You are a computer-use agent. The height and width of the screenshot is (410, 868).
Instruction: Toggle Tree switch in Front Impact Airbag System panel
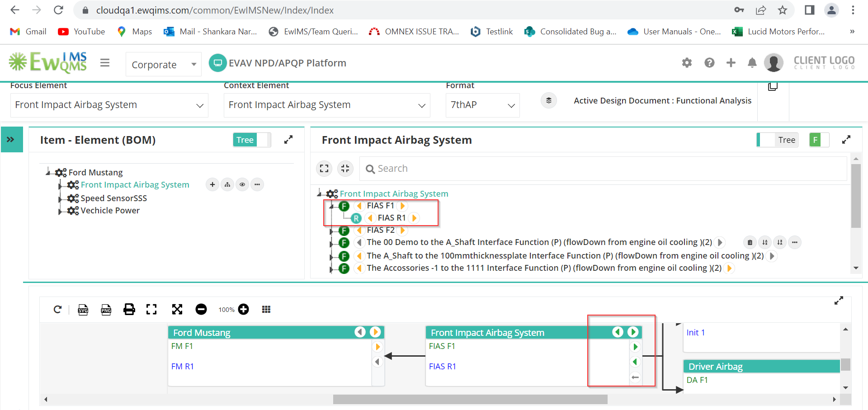pyautogui.click(x=777, y=140)
